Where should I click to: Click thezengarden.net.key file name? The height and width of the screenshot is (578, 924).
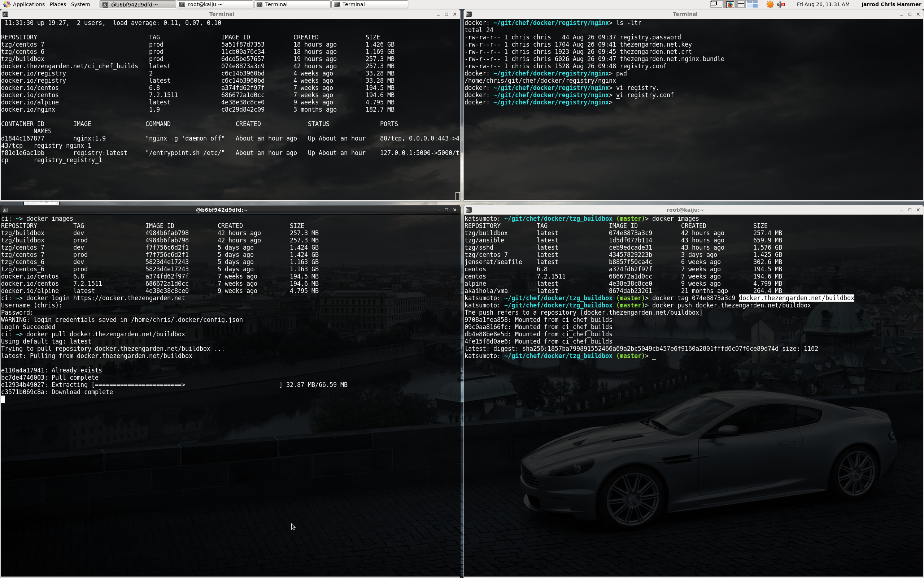[655, 45]
